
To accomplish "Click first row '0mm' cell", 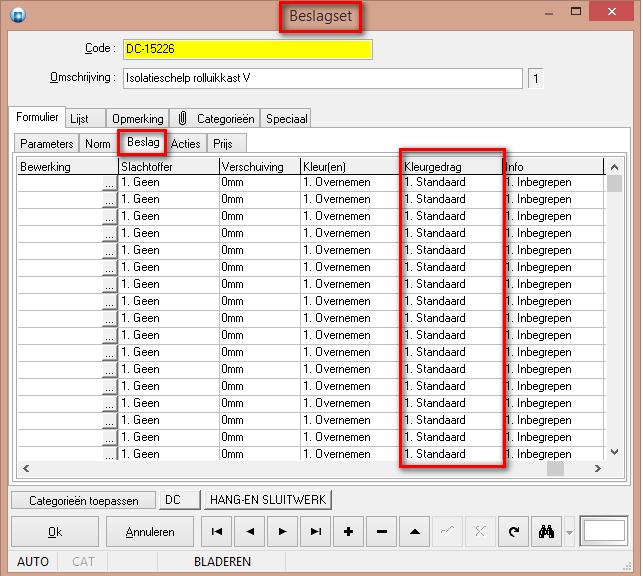I will coord(260,182).
